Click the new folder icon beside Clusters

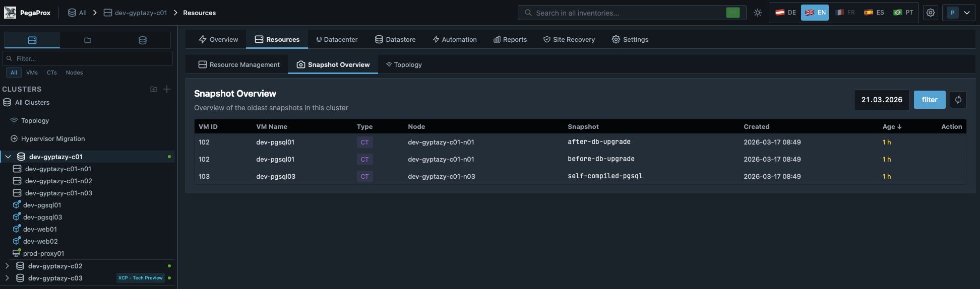tap(154, 89)
